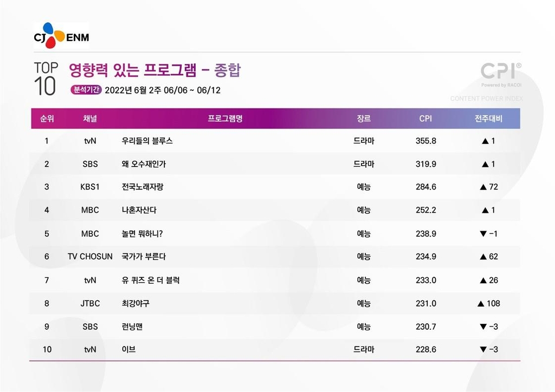Click the 전주대비 column header
Screen dimensions: 555x392
pos(488,119)
